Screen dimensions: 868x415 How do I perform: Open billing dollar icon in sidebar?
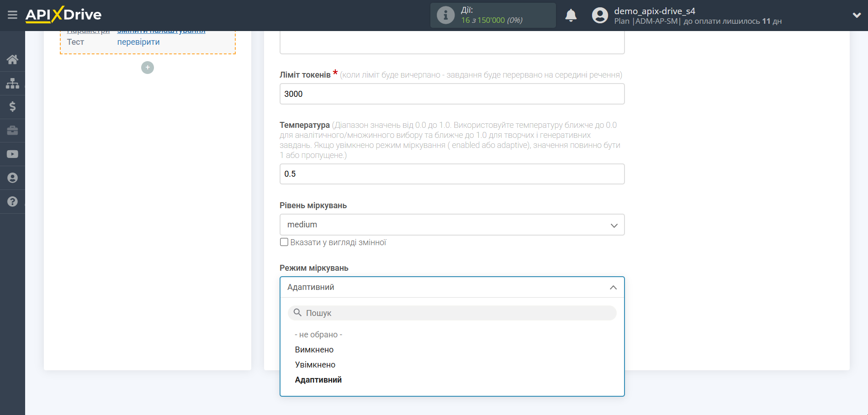click(12, 107)
